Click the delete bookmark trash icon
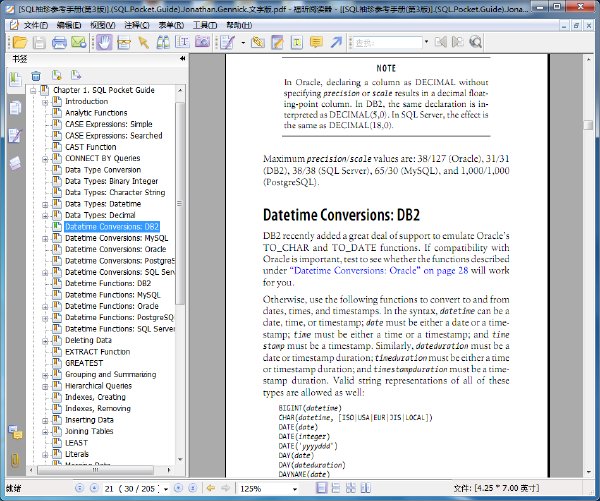600x501 pixels. coord(36,76)
